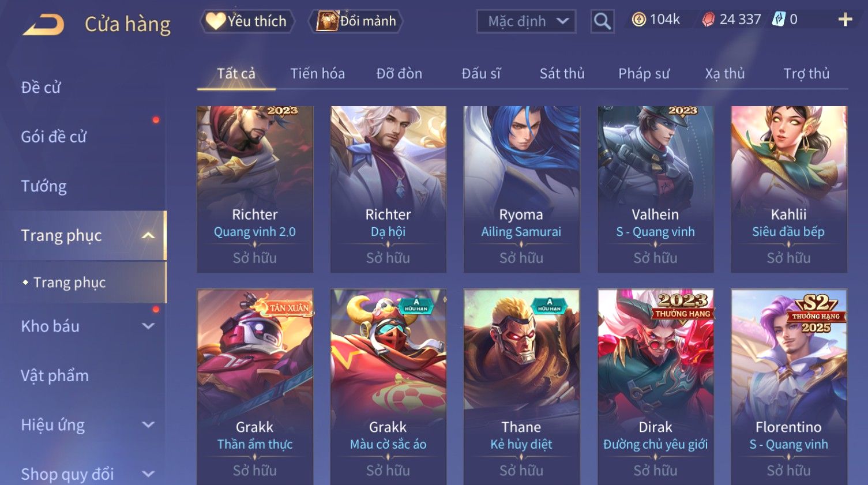Tap the blue ticket currency icon
The image size is (868, 485).
point(779,20)
